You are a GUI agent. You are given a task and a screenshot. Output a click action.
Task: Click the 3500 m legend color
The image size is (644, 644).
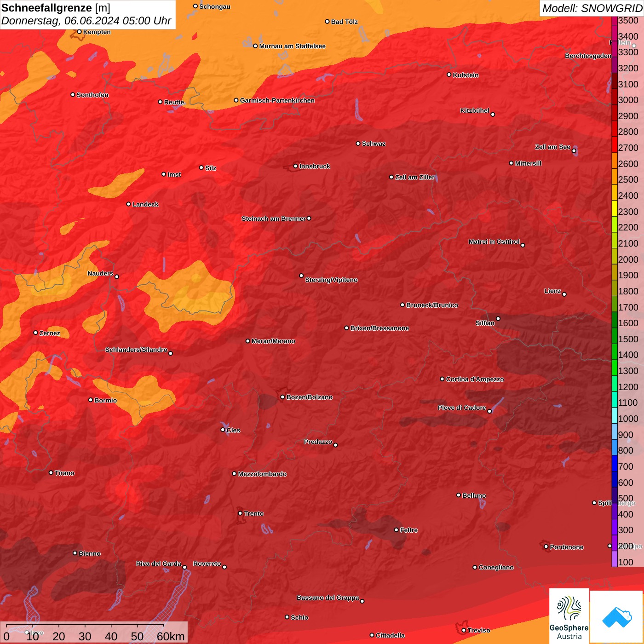[x=615, y=21]
